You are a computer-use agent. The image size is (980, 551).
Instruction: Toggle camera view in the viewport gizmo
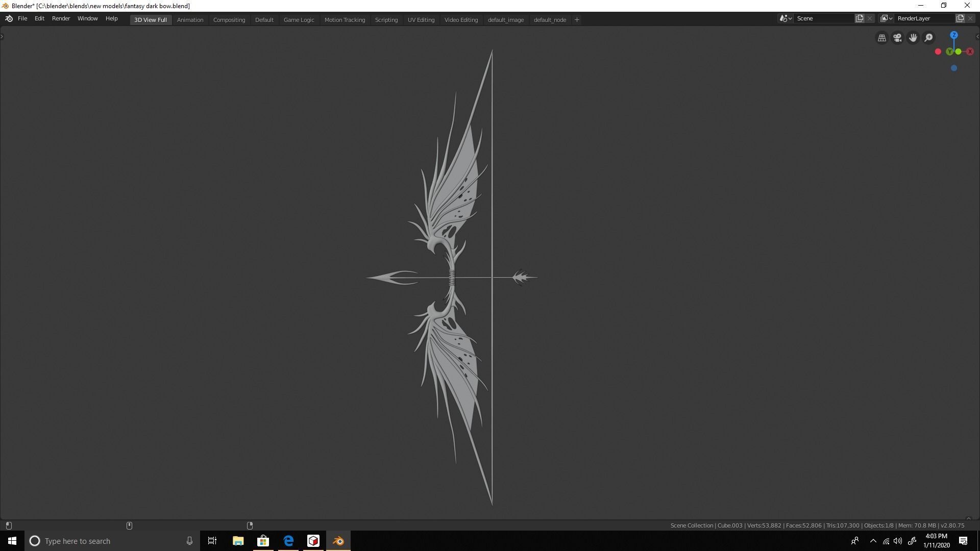click(x=897, y=38)
